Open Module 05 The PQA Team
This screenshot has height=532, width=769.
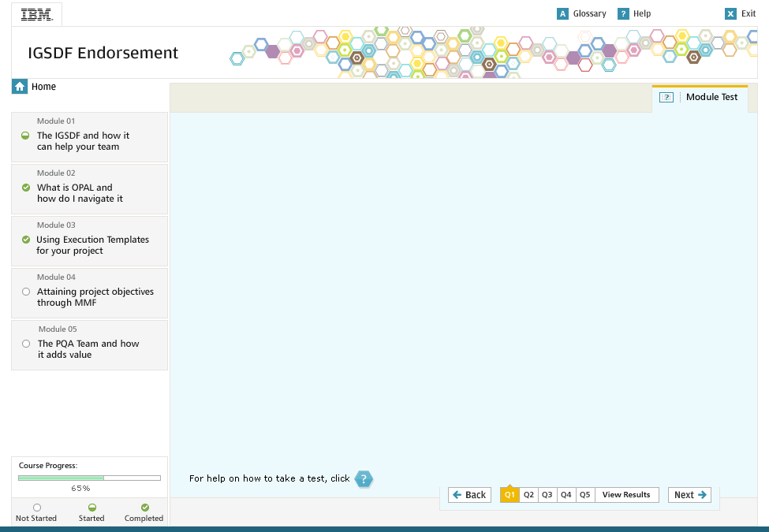click(x=89, y=345)
